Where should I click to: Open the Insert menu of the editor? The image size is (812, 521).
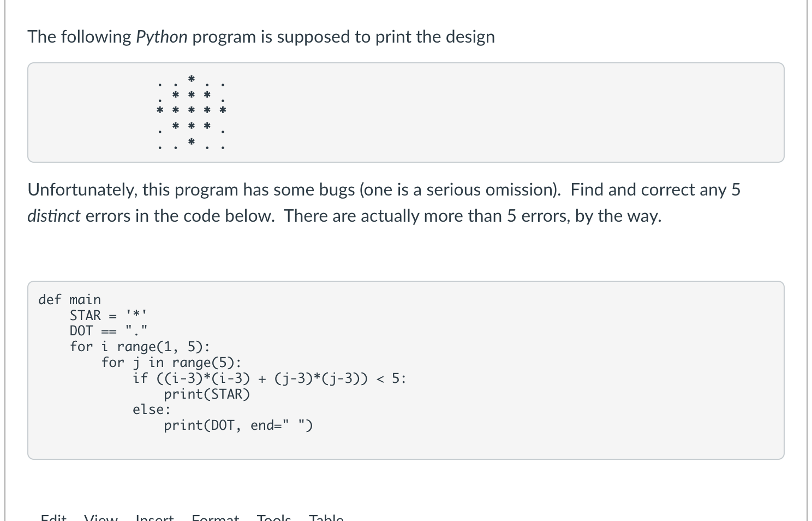[155, 517]
